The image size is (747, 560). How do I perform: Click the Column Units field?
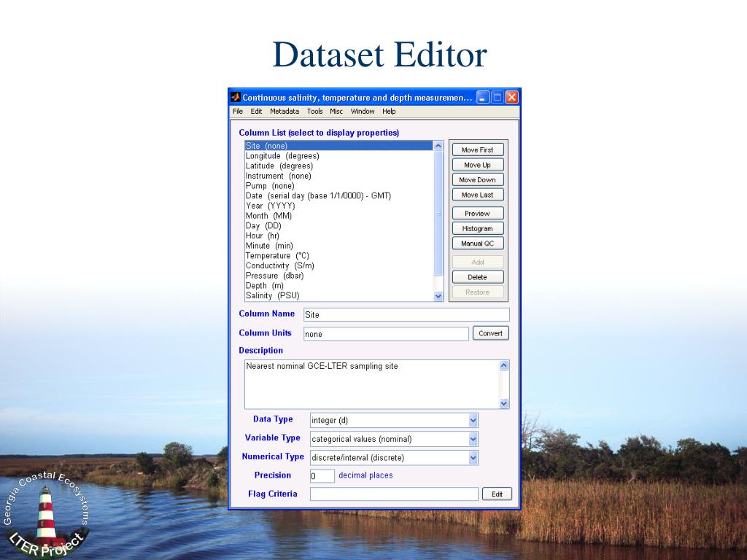click(x=386, y=334)
